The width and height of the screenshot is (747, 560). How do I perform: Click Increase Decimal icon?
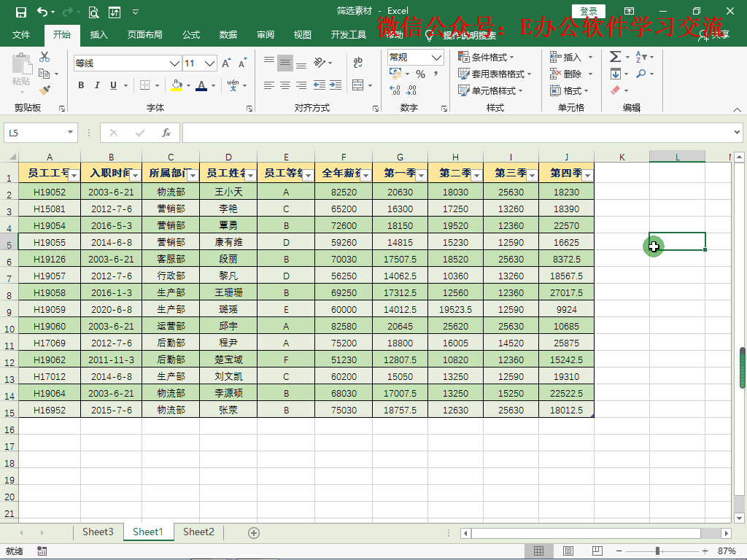(395, 90)
